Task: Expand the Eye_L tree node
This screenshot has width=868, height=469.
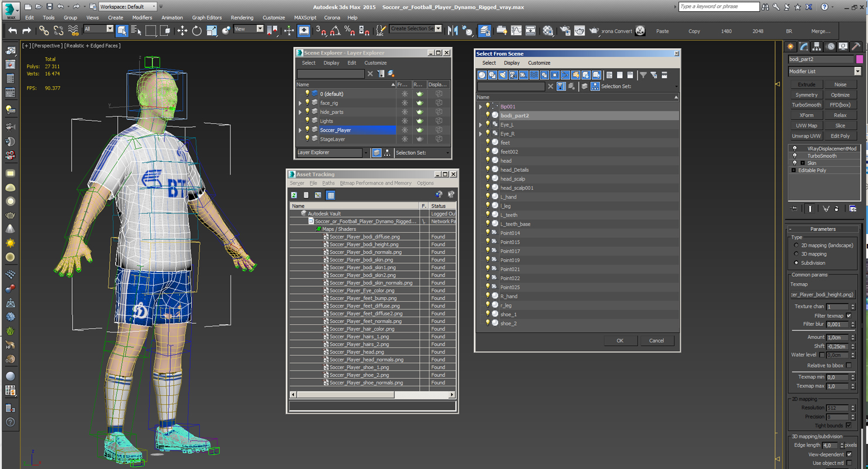Action: pos(480,125)
